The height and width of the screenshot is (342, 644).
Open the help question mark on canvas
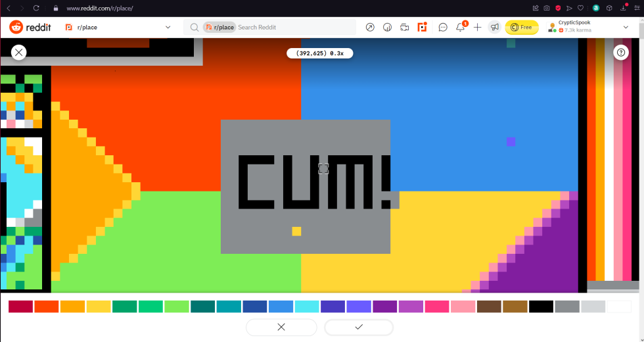pyautogui.click(x=621, y=53)
